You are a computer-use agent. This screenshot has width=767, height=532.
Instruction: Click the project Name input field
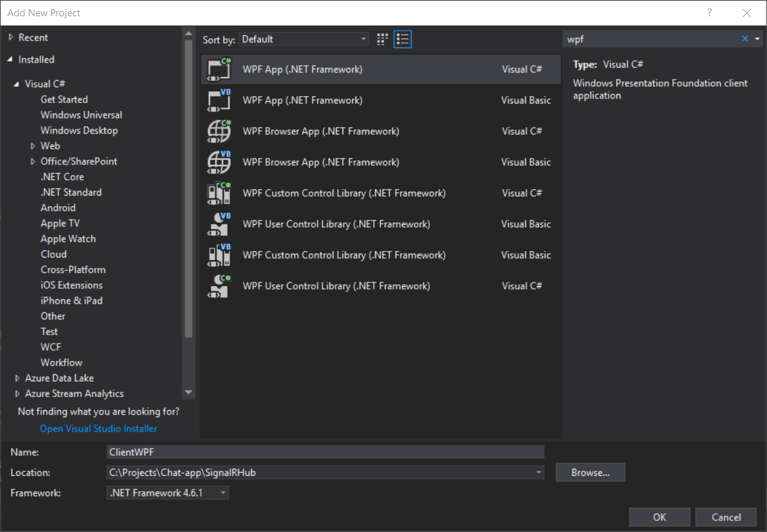pyautogui.click(x=325, y=452)
